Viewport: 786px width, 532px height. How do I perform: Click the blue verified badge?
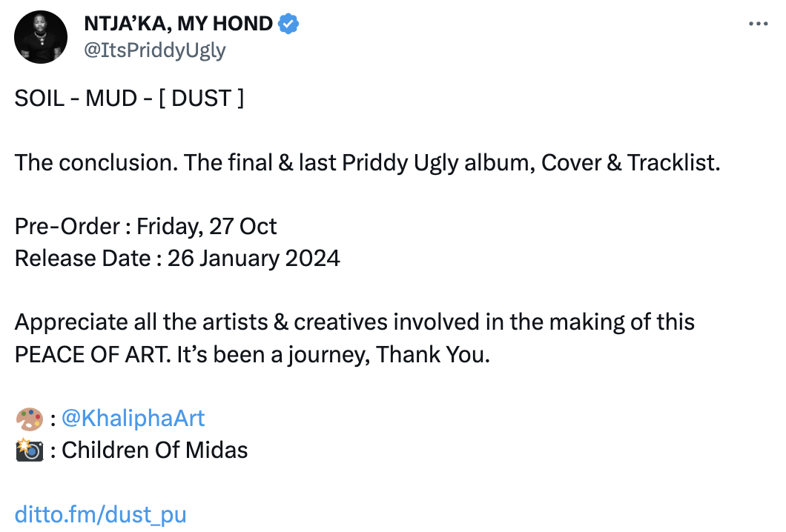[x=288, y=24]
